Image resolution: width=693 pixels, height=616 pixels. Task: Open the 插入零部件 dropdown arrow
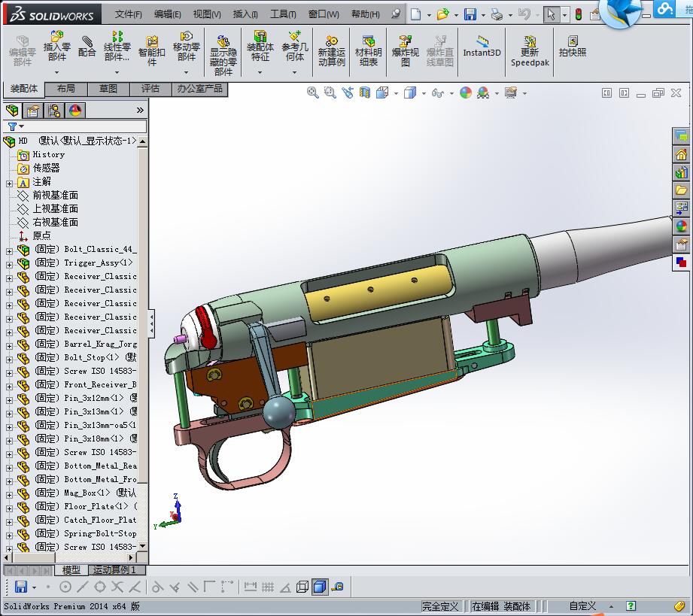(x=57, y=73)
